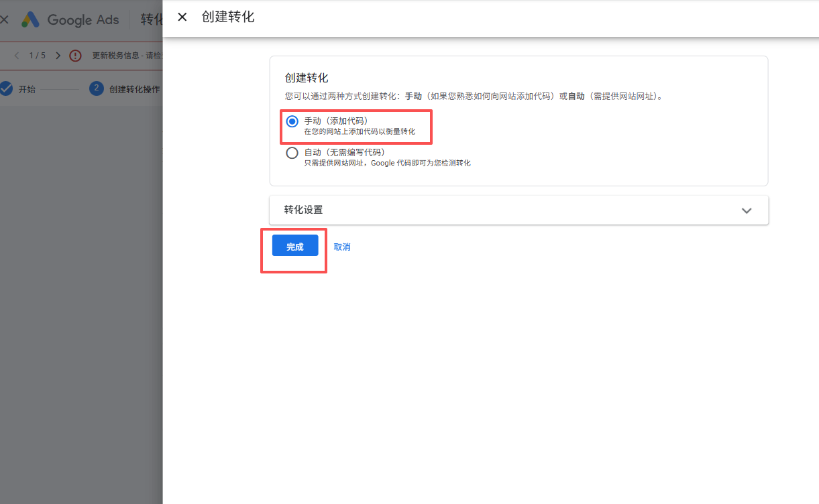Open the 更新税务信息 notification message
Screen dimensions: 819x504
point(126,56)
